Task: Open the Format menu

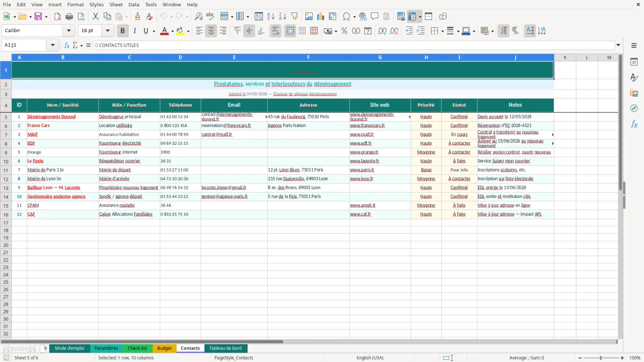Action: (76, 4)
